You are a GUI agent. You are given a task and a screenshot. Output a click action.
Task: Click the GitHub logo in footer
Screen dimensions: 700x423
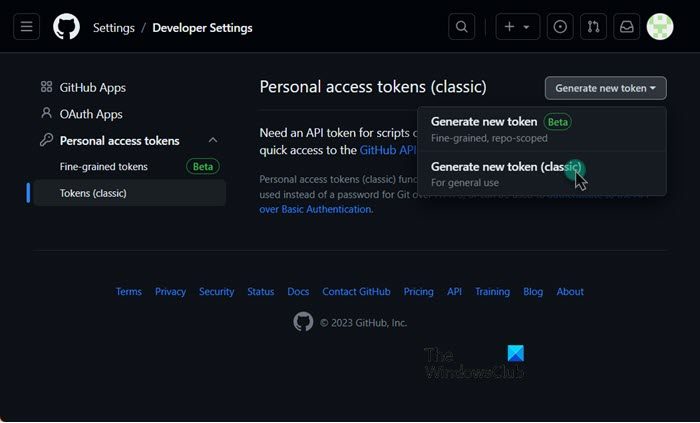click(303, 322)
